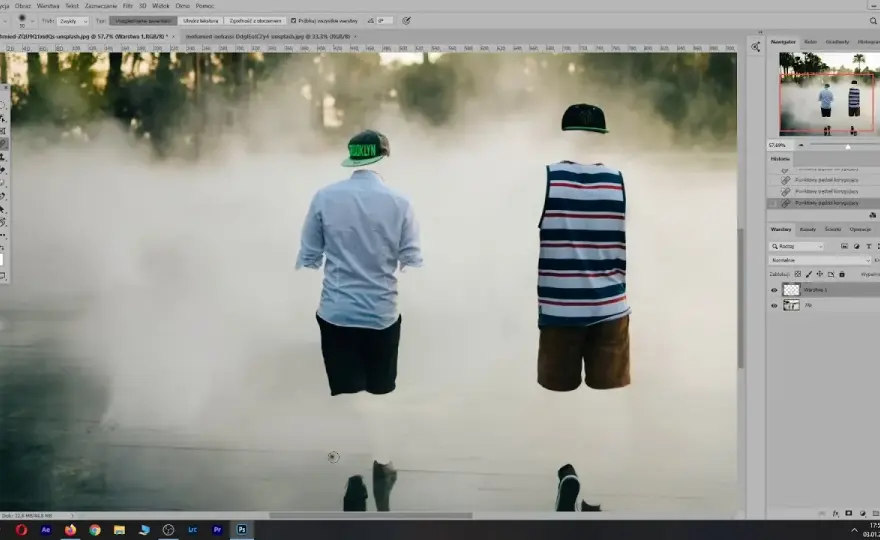Expand the status bar info arrow
Screen dimensions: 880x540
(x=72, y=515)
